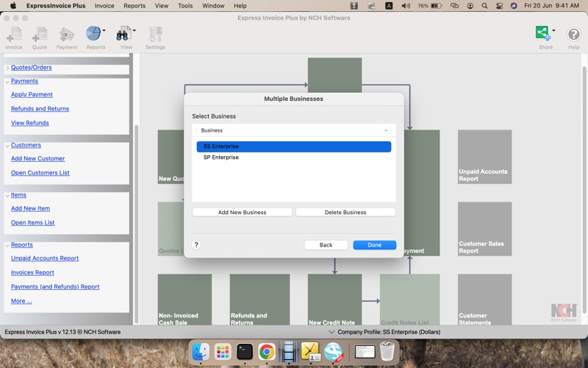Click the Siri icon in menu bar
This screenshot has height=368, width=588.
point(514,6)
